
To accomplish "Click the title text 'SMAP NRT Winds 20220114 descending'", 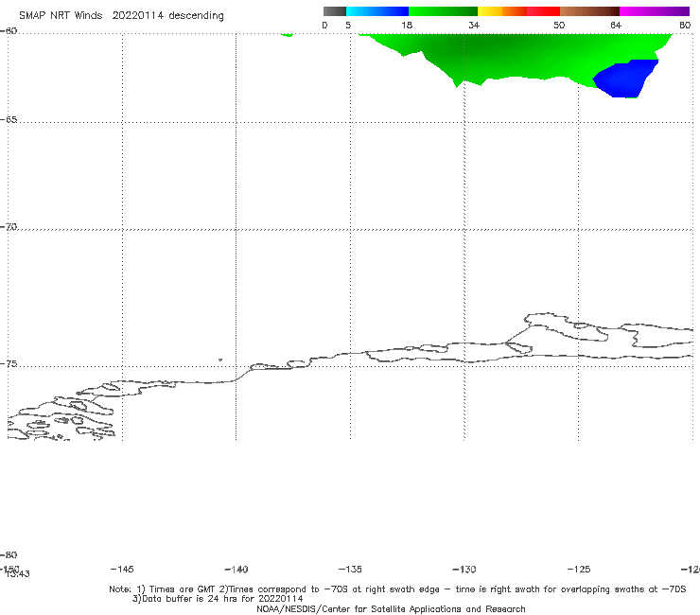I will 121,16.
